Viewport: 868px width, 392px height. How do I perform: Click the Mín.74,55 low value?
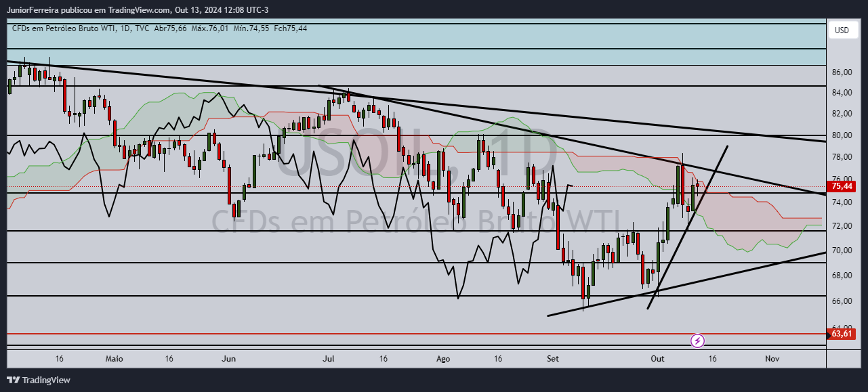[251, 28]
